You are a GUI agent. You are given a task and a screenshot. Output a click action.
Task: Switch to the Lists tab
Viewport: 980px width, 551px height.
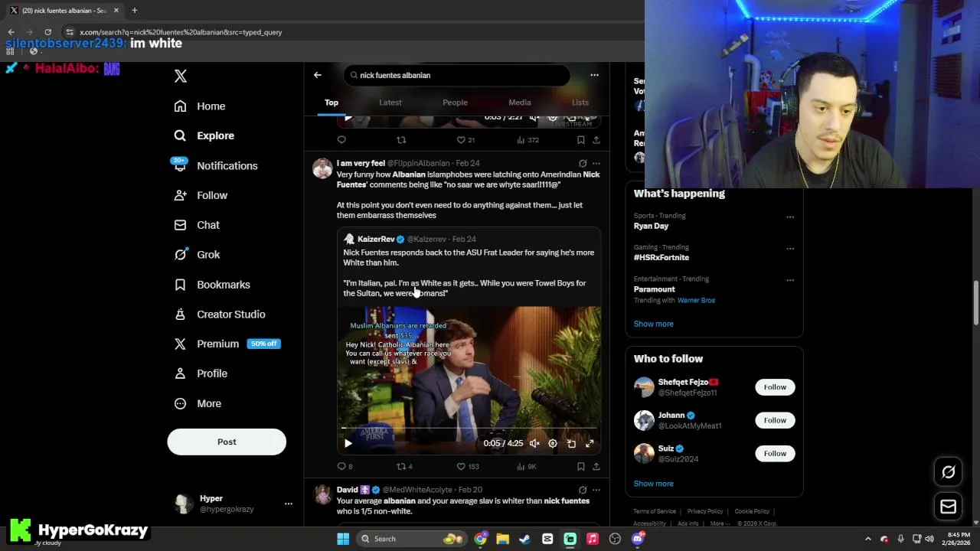pyautogui.click(x=580, y=103)
